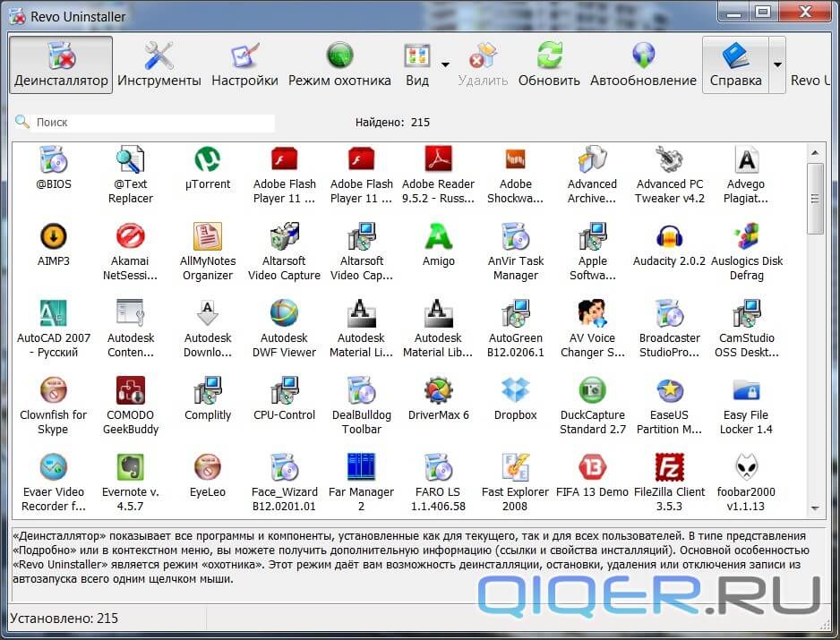Click into the Поиск search field
Viewport: 840px width, 640px height.
point(152,123)
